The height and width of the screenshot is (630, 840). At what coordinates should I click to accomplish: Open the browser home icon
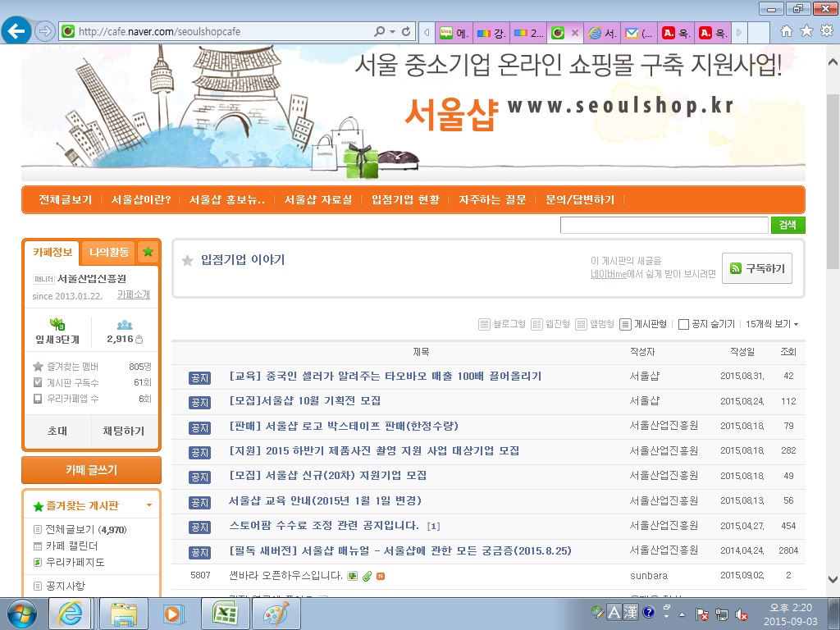click(x=787, y=31)
